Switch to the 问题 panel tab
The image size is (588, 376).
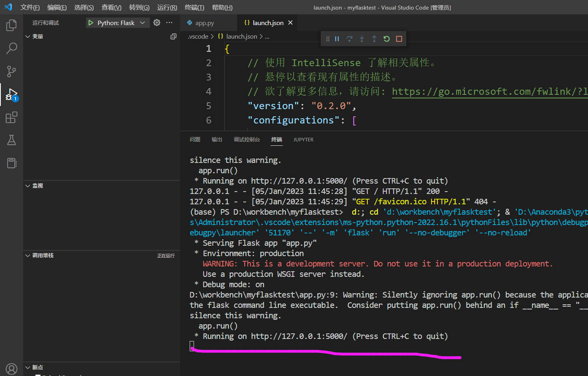(195, 140)
